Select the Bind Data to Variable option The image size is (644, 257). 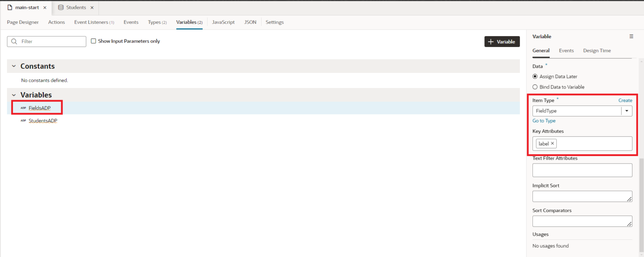[x=535, y=87]
